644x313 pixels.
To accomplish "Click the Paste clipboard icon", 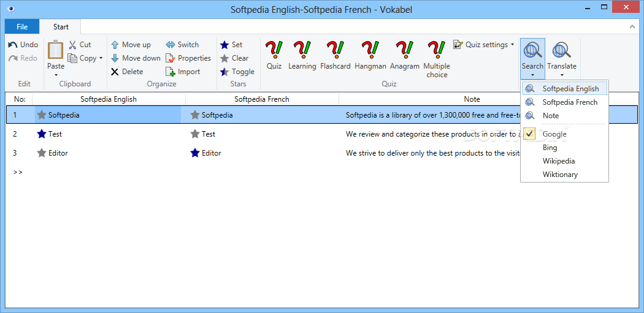I will (x=55, y=50).
